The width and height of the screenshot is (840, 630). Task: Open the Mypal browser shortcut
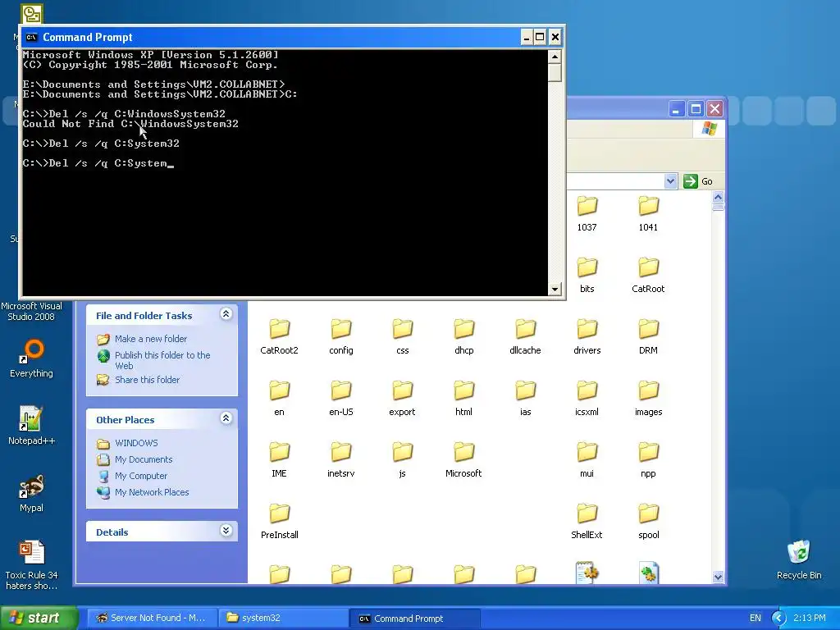[32, 493]
